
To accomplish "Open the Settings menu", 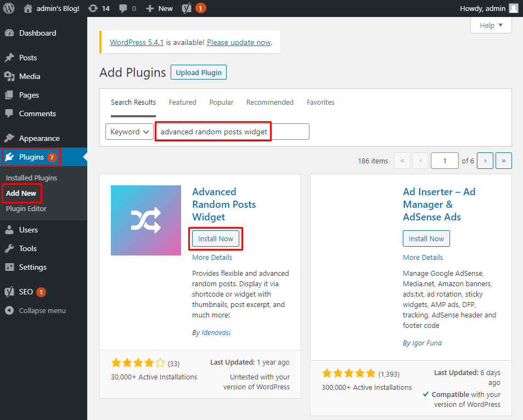I will click(x=33, y=268).
